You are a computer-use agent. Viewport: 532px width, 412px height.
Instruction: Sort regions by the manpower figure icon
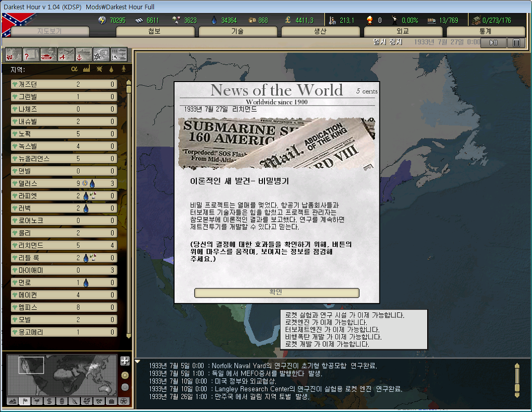click(124, 69)
